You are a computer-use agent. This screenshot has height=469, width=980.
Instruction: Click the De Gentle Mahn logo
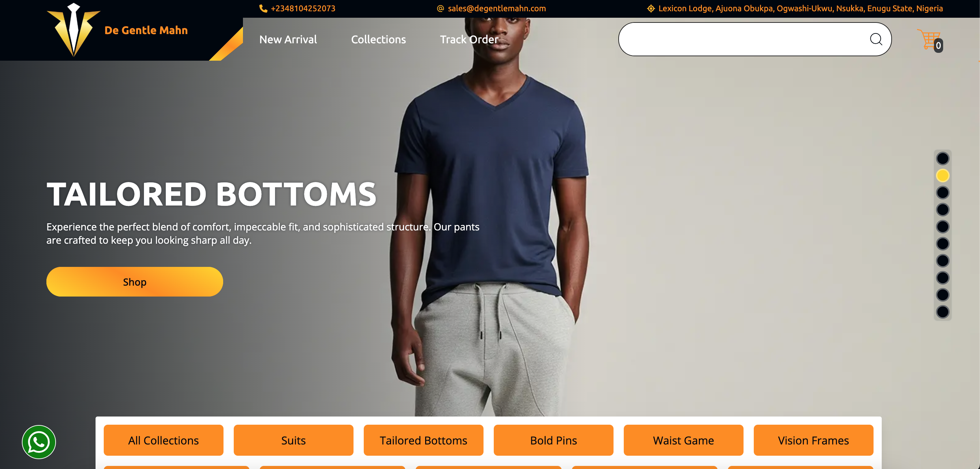[74, 30]
